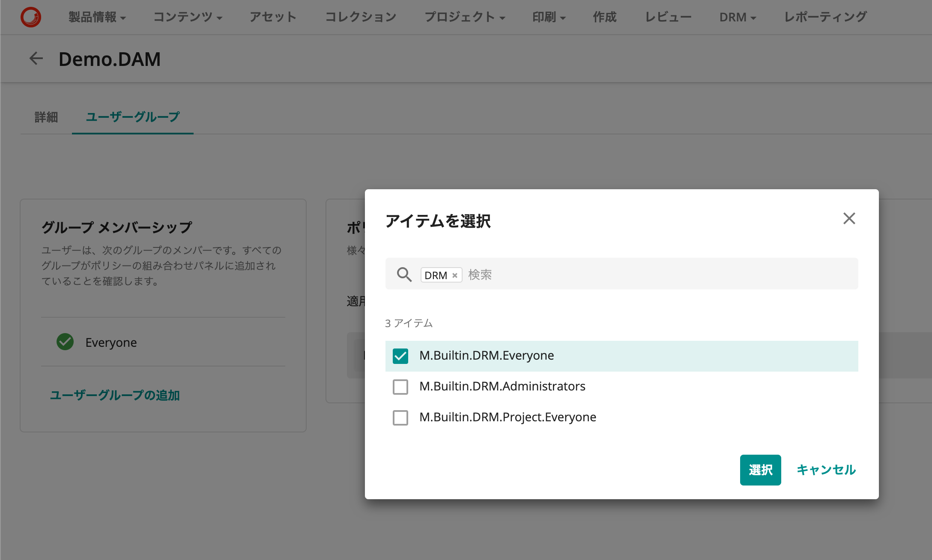
Task: Click the M.Builtin.DRM.Everyone item label
Action: click(x=487, y=355)
